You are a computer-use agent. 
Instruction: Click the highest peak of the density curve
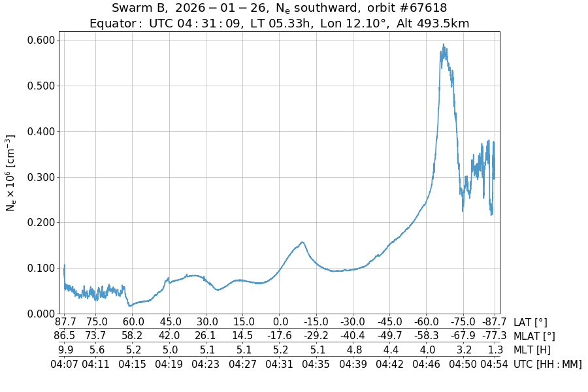click(444, 45)
